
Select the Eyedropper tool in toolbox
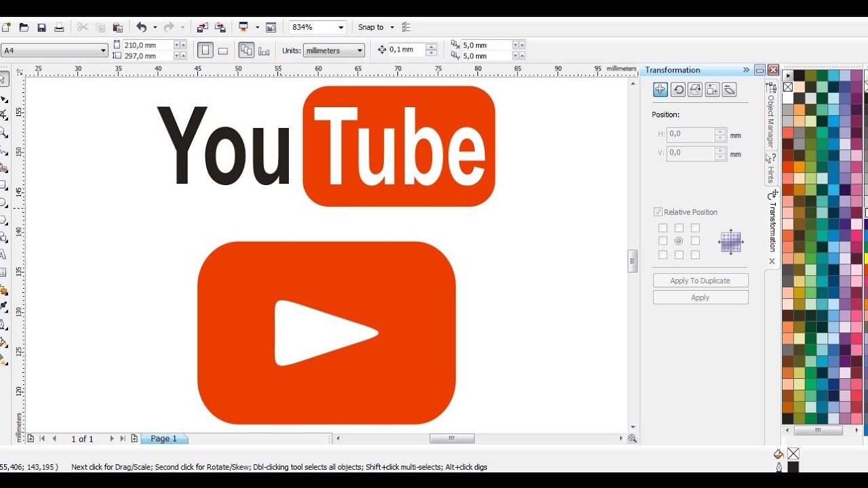[3, 308]
